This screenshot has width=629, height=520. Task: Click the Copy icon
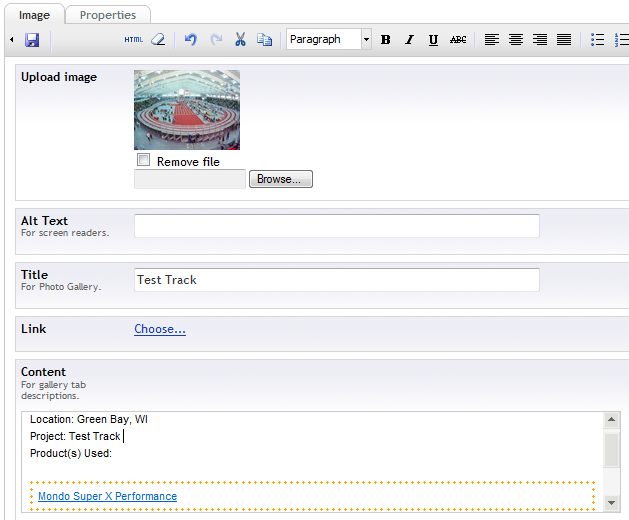(x=264, y=40)
